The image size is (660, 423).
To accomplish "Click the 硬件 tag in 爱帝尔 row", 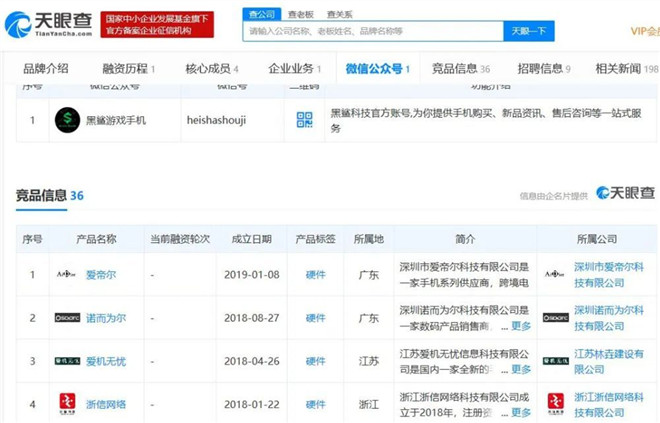I will click(x=316, y=275).
